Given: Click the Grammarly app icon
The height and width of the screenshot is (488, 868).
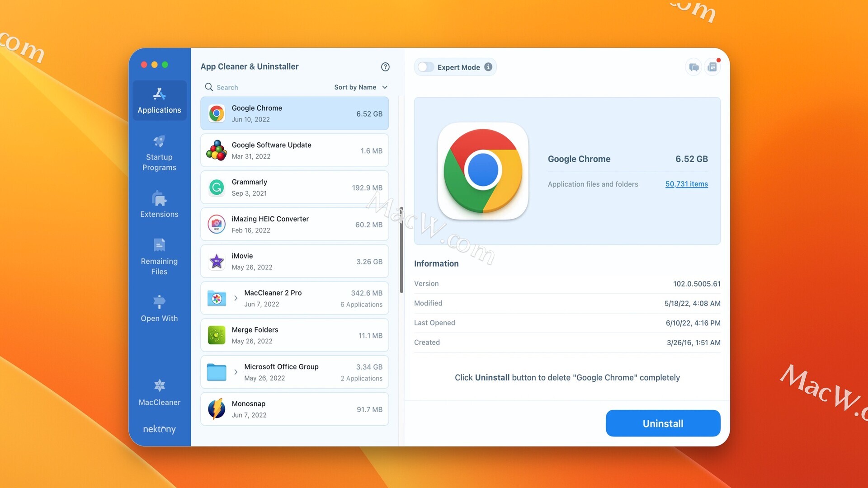Looking at the screenshot, I should [217, 187].
